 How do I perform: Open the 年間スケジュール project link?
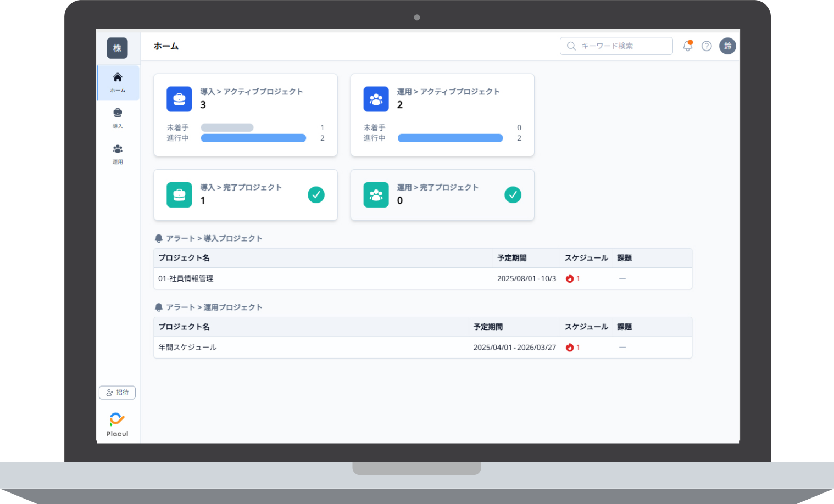point(187,347)
